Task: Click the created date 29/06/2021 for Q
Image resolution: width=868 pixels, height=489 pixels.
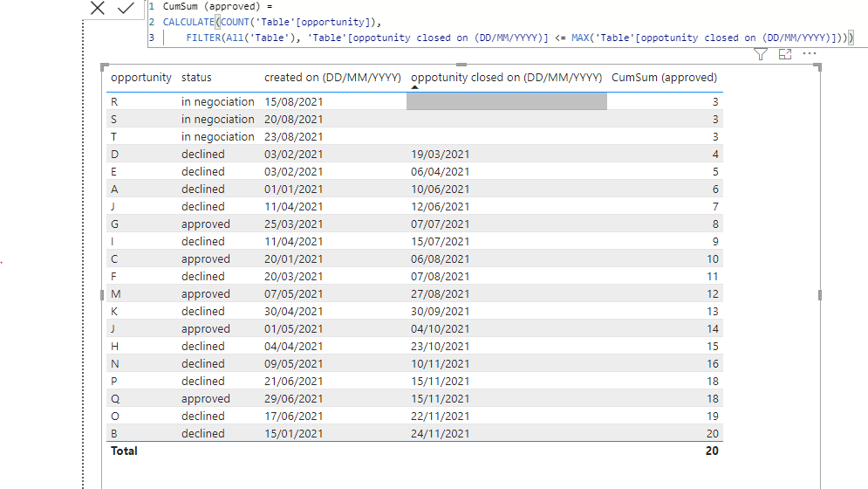Action: click(x=293, y=399)
